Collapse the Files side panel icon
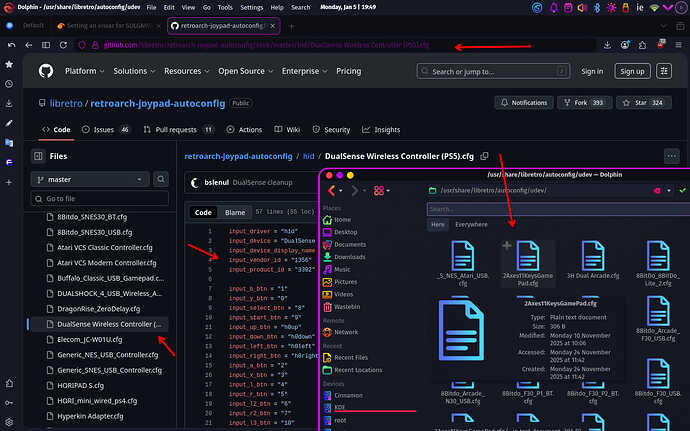Screen dimensions: 690x431 39,156
